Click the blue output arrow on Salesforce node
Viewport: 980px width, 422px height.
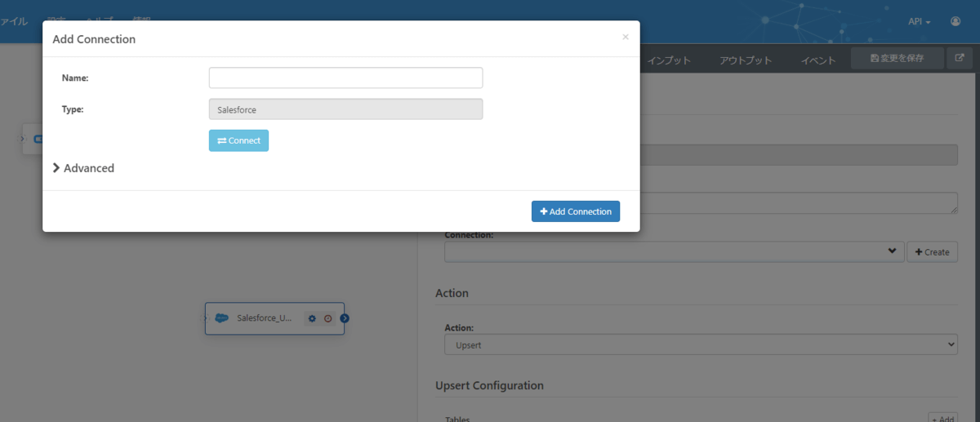pos(345,318)
